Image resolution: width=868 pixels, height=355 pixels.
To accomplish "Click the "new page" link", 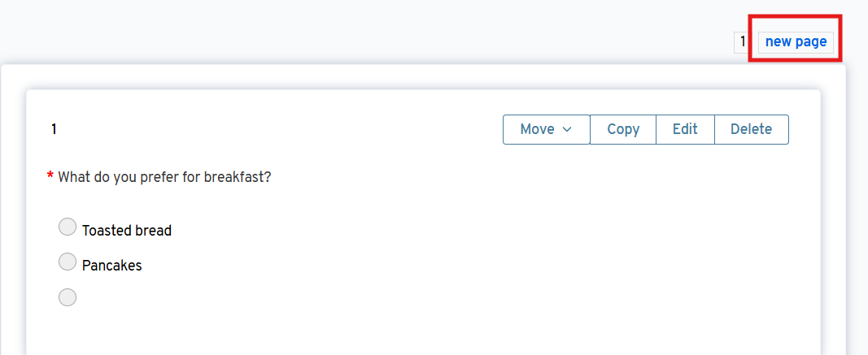I will (x=796, y=42).
